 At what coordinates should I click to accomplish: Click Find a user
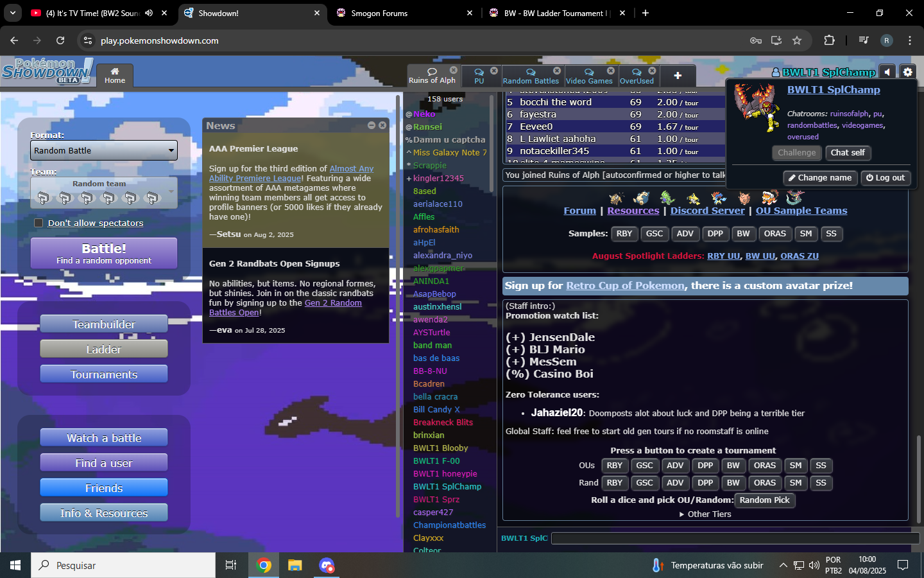(x=104, y=463)
